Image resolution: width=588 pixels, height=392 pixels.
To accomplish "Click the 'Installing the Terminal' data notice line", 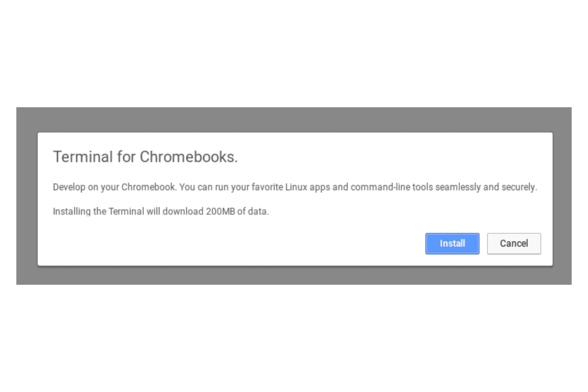I will pyautogui.click(x=161, y=211).
